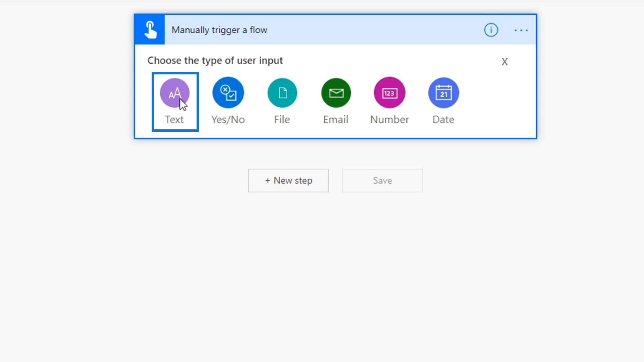Viewport: 644px width, 362px height.
Task: Click the "Email" label
Action: coord(336,120)
